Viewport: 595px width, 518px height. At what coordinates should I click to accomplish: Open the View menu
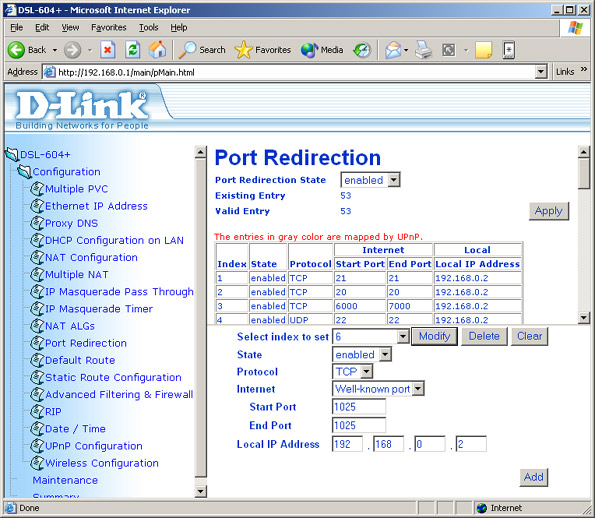[x=70, y=28]
